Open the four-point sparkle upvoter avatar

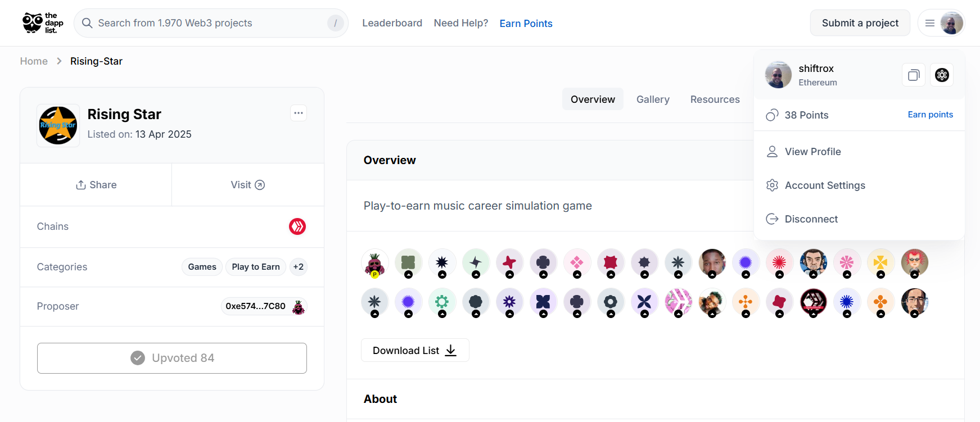476,262
